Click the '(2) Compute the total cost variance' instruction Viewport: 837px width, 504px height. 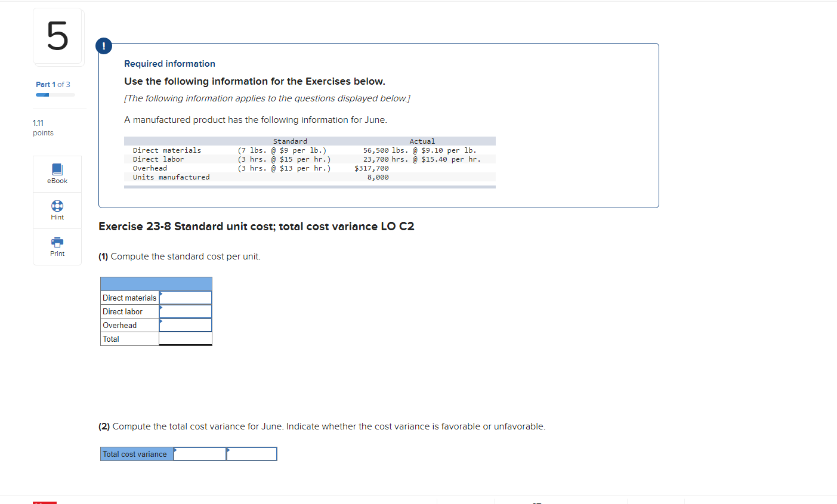pyautogui.click(x=322, y=426)
